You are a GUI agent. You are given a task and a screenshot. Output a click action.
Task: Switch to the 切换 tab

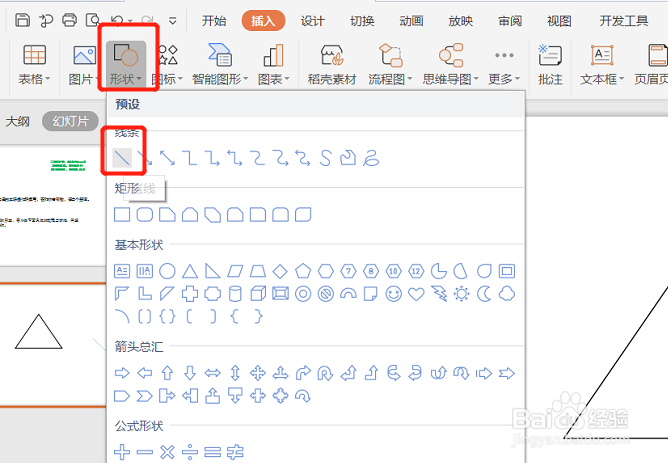[362, 20]
